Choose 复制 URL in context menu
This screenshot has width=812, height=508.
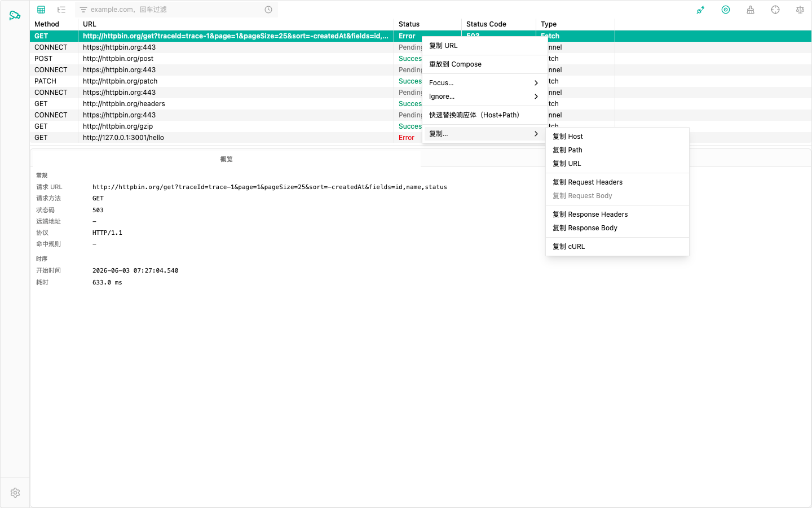pos(485,46)
